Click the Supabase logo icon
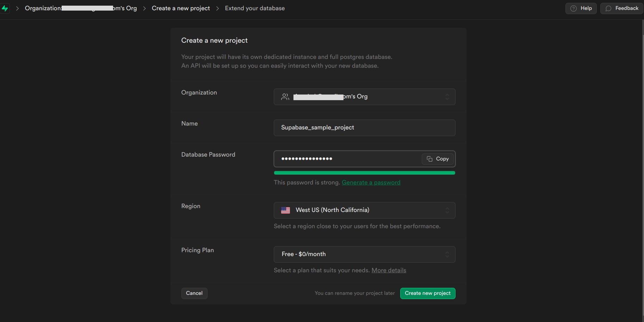The height and width of the screenshot is (322, 644). tap(5, 8)
